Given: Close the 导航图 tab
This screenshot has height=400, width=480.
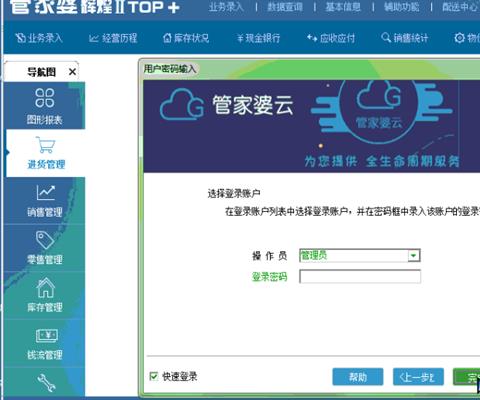Looking at the screenshot, I should 72,72.
